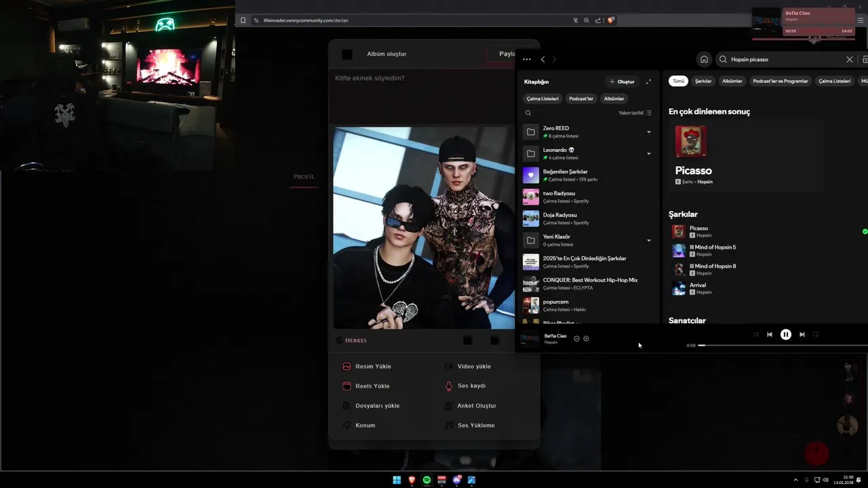Open Herkes audience selector
This screenshot has width=868, height=488.
coord(351,340)
